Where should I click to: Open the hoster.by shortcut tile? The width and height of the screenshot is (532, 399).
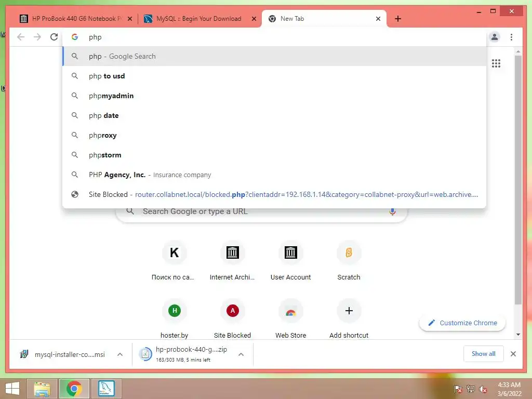[174, 318]
